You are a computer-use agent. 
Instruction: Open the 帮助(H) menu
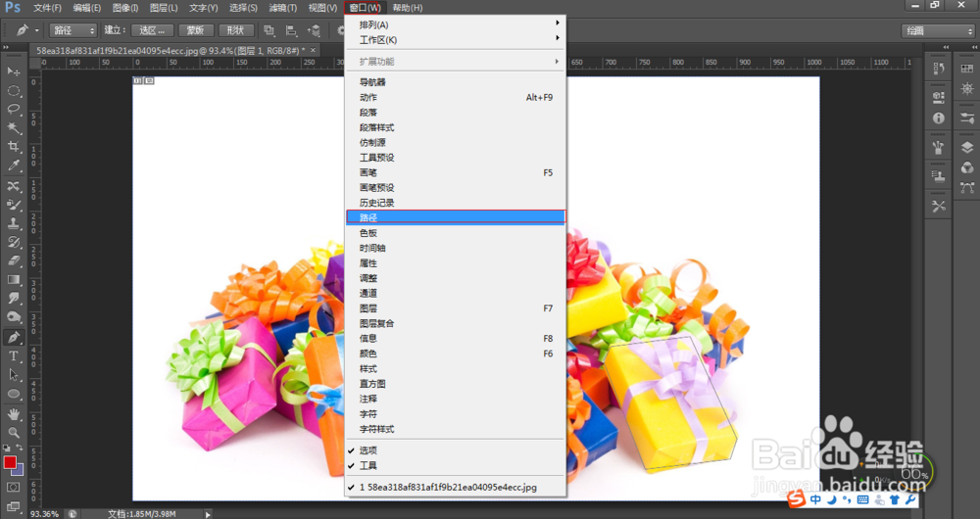coord(408,8)
